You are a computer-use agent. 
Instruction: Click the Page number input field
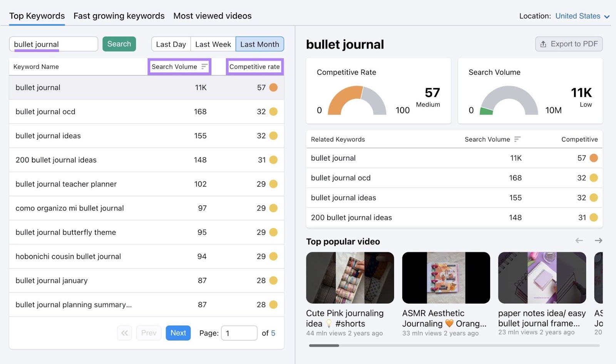click(239, 333)
